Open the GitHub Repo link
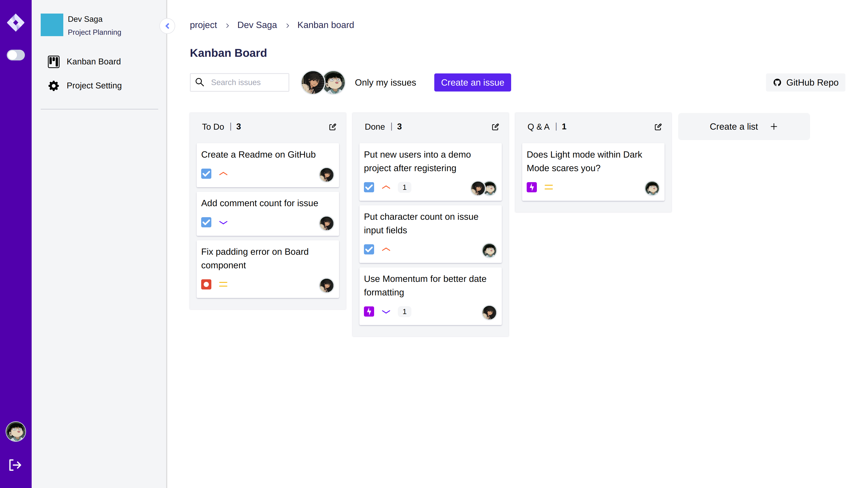Viewport: 868px width, 488px height. coord(805,82)
